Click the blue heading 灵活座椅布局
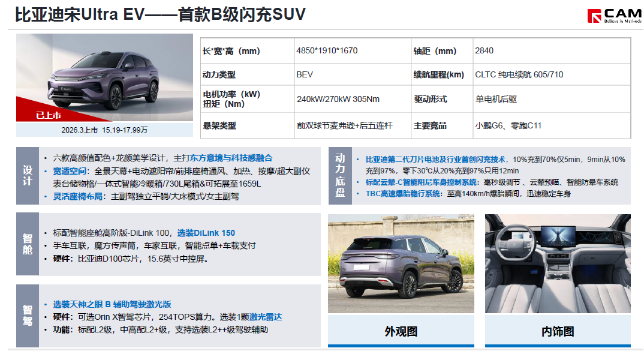The width and height of the screenshot is (644, 351). click(x=77, y=196)
